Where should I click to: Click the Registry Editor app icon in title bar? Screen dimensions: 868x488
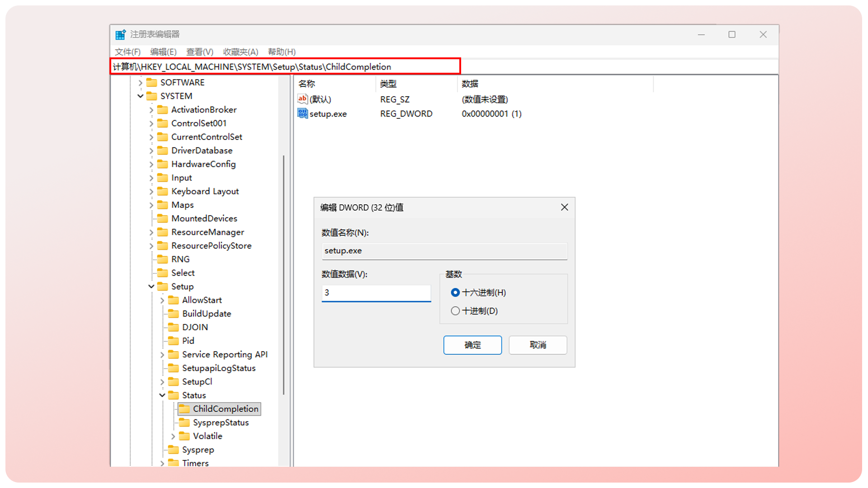(x=120, y=34)
